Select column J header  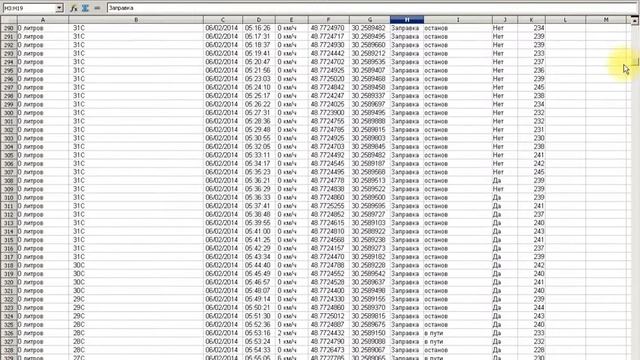point(505,20)
